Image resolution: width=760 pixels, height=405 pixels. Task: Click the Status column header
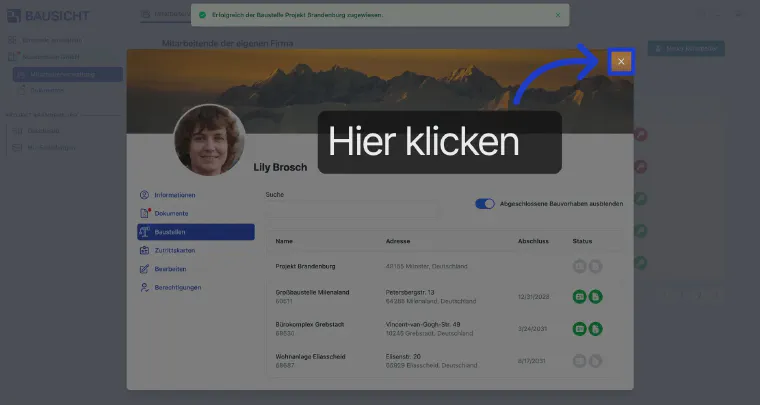click(582, 241)
